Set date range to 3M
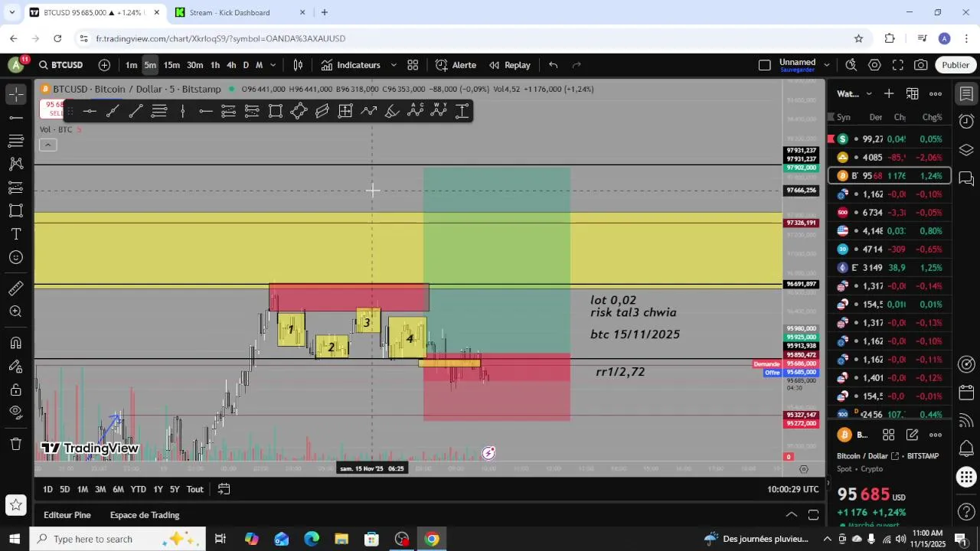980x551 pixels. (100, 489)
